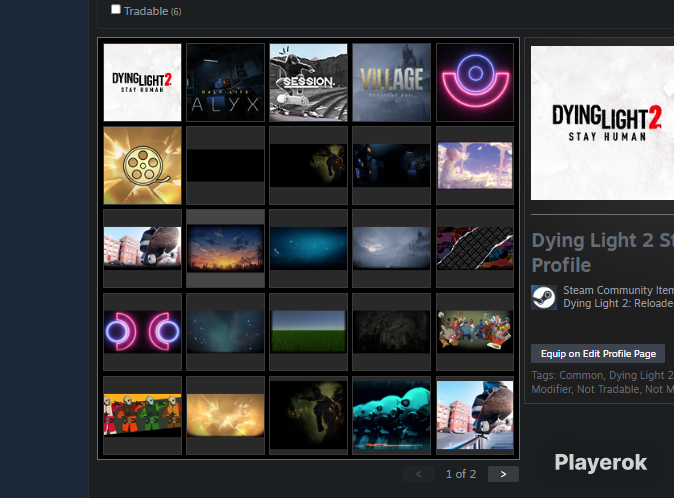Select the golden film reel item
The width and height of the screenshot is (674, 498).
coord(142,165)
